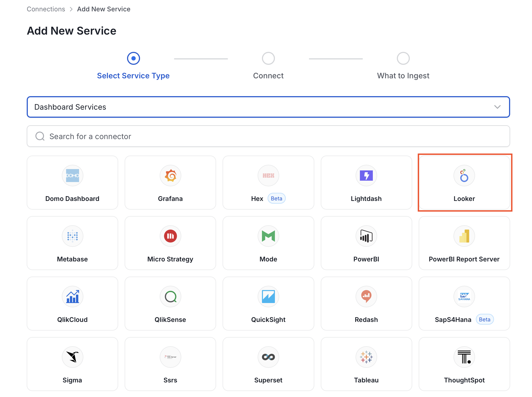Click the Domo Dashboard logo icon
532x397 pixels.
click(72, 176)
